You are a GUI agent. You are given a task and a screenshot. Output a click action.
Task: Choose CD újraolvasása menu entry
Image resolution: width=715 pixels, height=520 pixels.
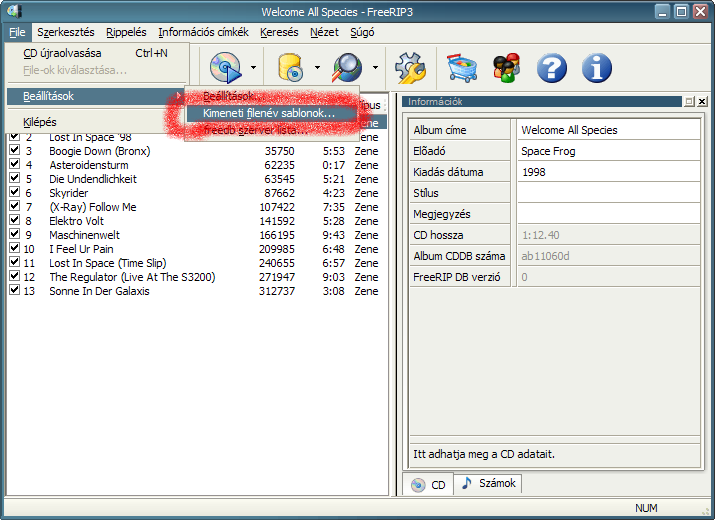(x=97, y=53)
